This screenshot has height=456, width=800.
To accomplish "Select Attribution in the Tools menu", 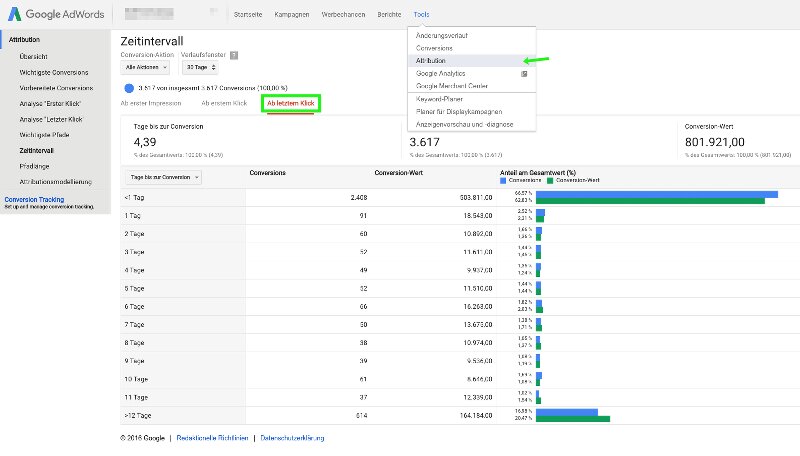I will coord(432,61).
